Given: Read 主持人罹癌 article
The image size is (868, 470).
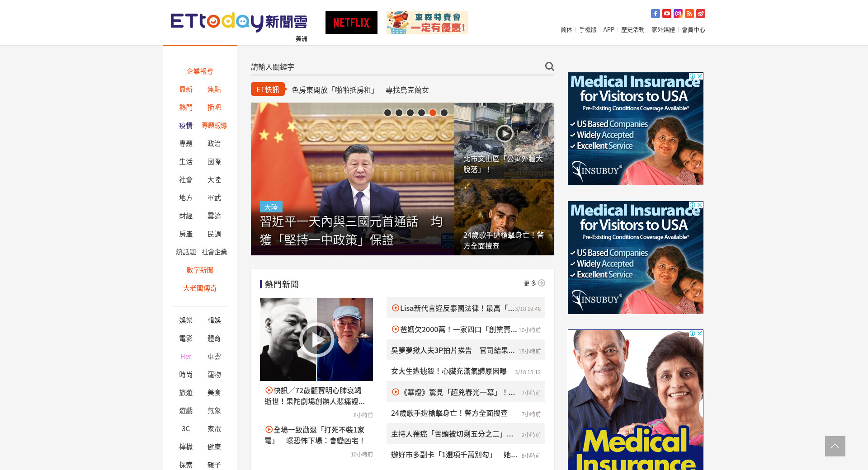Looking at the screenshot, I should pyautogui.click(x=452, y=434).
